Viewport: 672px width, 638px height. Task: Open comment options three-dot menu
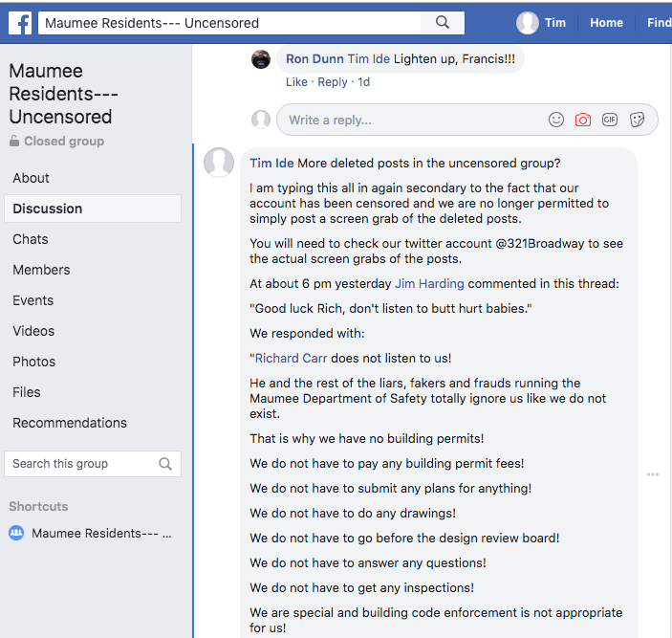pos(653,474)
